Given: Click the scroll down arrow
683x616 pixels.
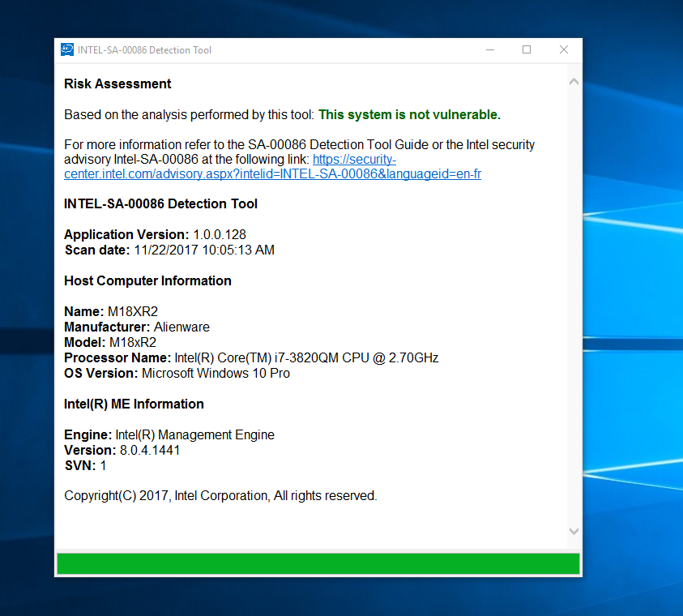Looking at the screenshot, I should coord(574,531).
